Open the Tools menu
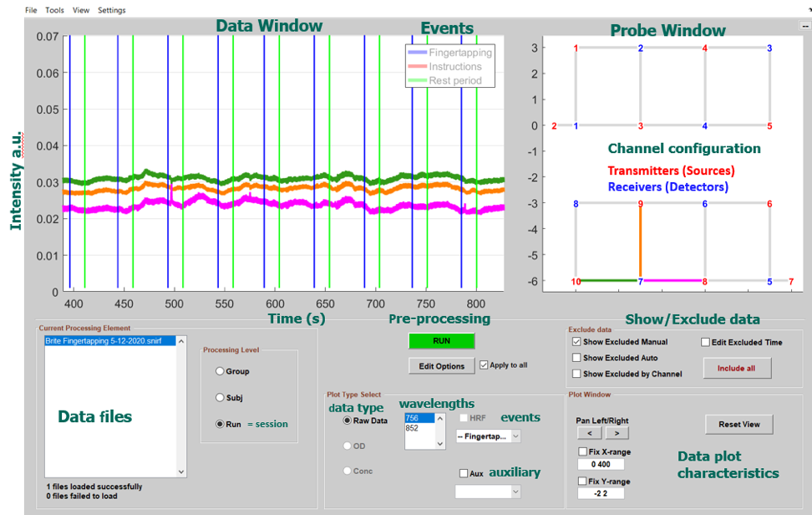This screenshot has width=812, height=515. click(x=54, y=10)
